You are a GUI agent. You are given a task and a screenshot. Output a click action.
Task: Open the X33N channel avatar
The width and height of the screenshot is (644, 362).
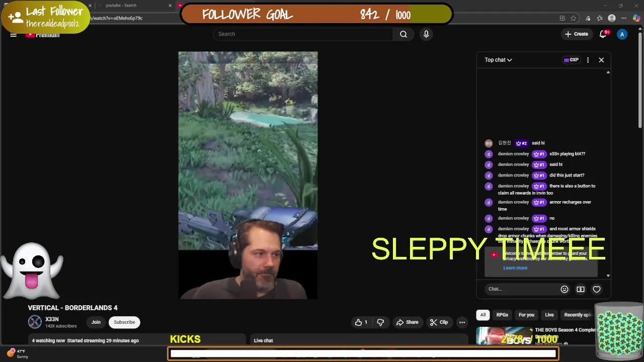35,322
